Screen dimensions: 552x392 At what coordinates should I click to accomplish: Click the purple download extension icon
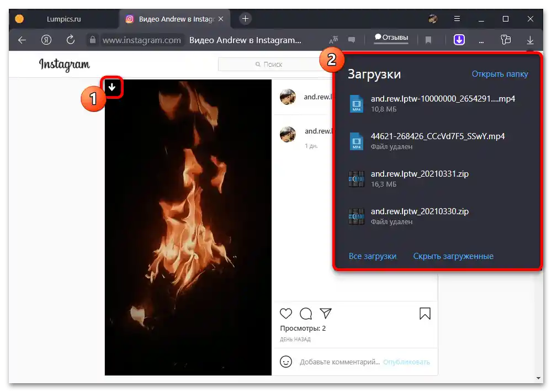[x=459, y=39]
